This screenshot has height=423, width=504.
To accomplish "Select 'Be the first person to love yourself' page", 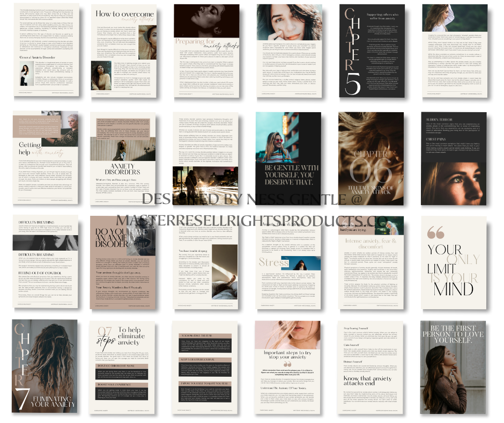I will click(456, 369).
